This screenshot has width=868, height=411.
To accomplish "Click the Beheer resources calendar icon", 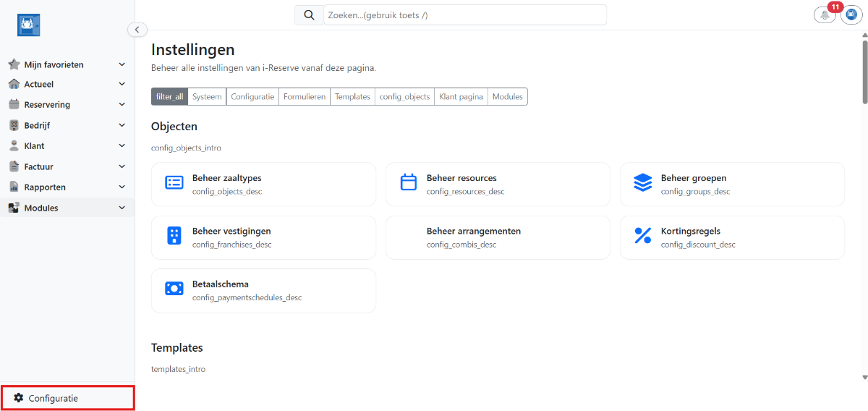I will pos(409,183).
